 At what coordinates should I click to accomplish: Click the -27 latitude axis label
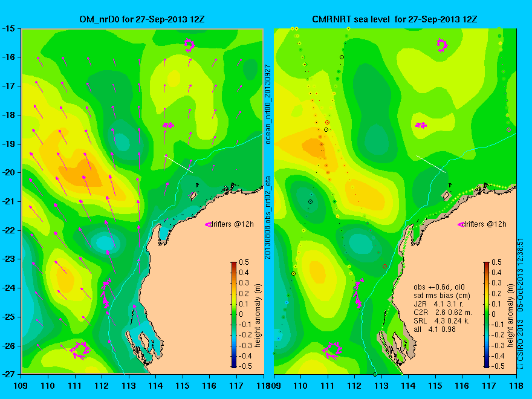tap(8, 374)
